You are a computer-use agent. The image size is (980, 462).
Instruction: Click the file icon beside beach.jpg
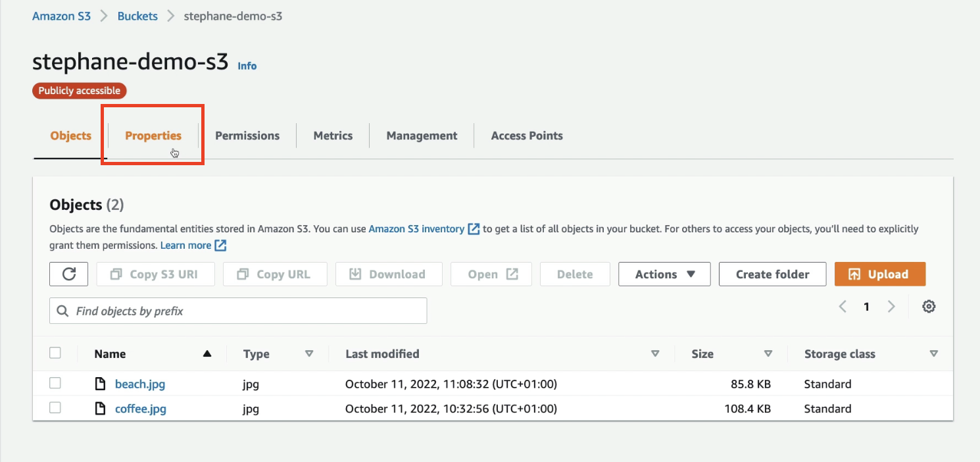click(x=101, y=384)
